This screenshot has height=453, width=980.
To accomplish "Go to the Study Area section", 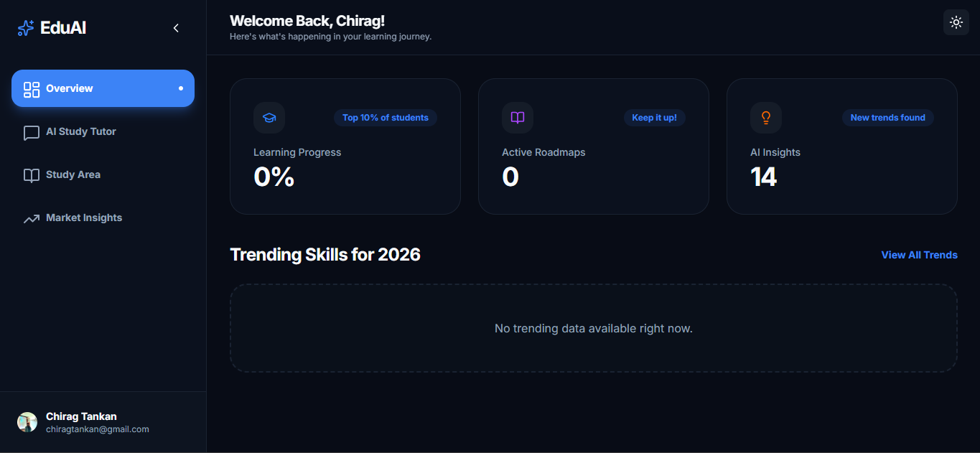I will pos(73,175).
